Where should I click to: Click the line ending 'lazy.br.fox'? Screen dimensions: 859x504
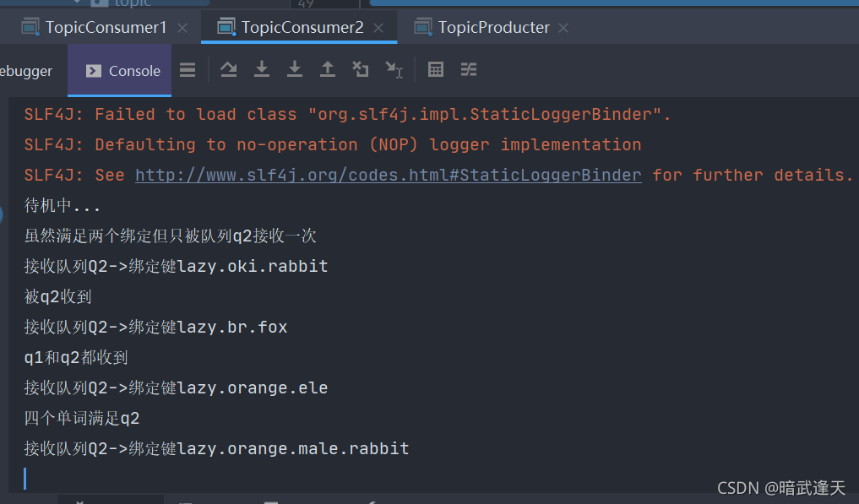[x=155, y=327]
